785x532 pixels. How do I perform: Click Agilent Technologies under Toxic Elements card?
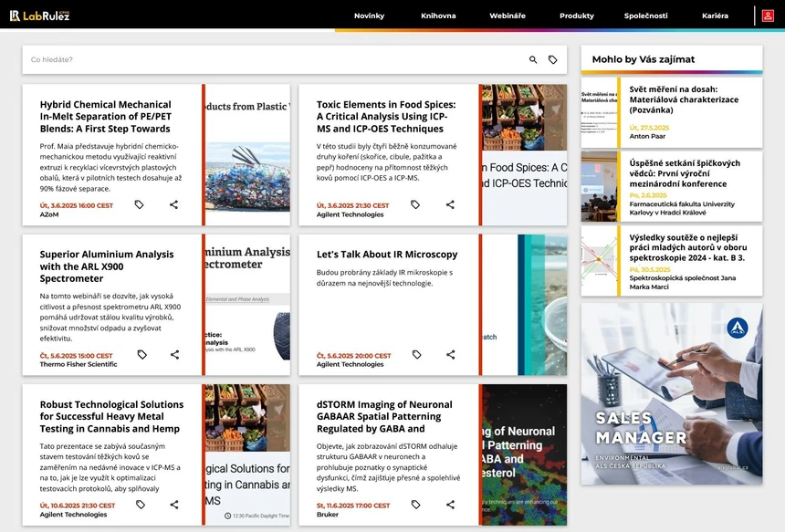pyautogui.click(x=350, y=214)
